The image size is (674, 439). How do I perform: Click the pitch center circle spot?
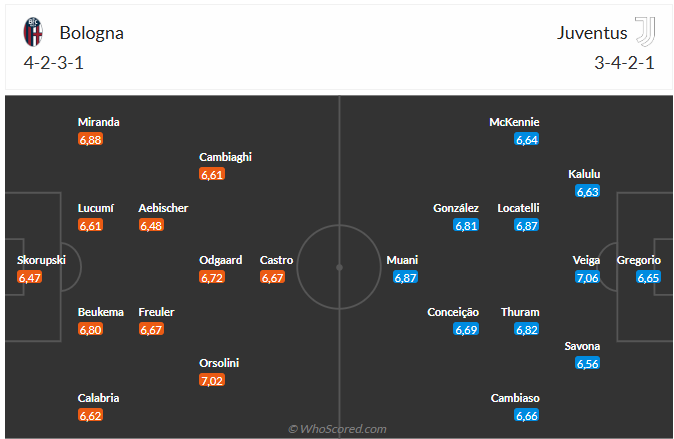click(x=339, y=267)
